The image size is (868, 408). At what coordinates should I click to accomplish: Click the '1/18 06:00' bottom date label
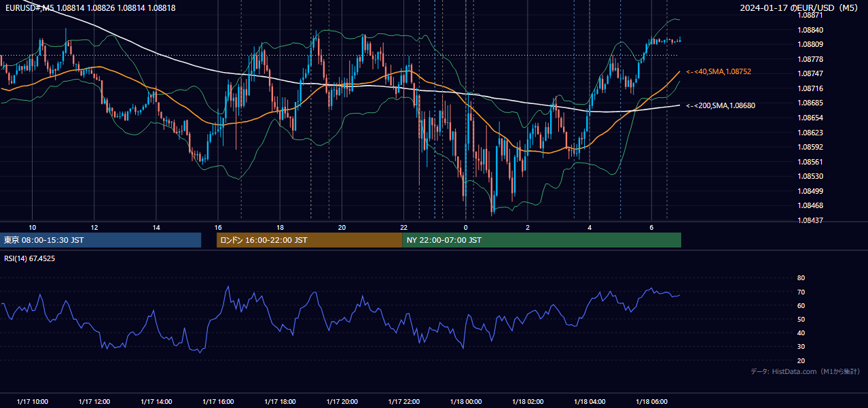651,401
